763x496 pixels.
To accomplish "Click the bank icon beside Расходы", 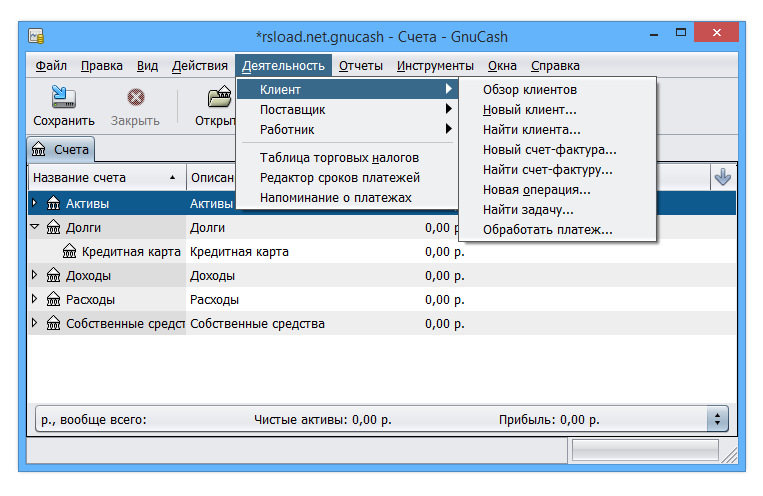I will [54, 299].
